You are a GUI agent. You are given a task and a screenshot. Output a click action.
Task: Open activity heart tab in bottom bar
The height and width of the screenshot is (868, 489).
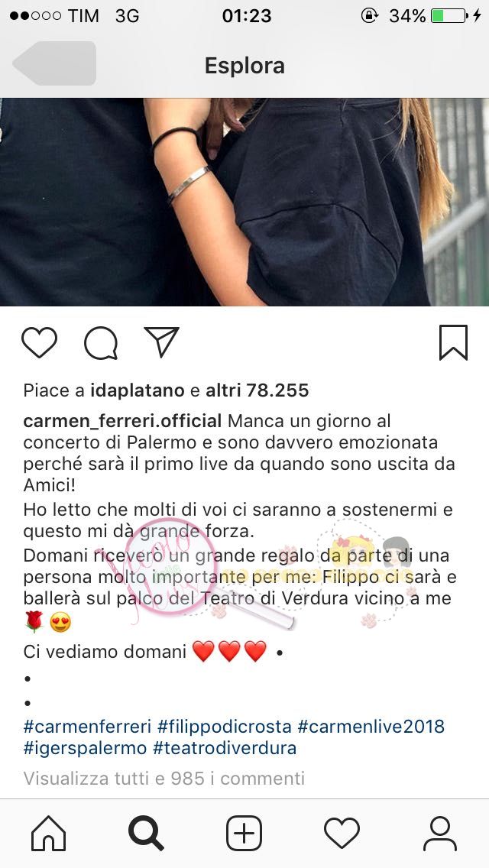tap(342, 833)
